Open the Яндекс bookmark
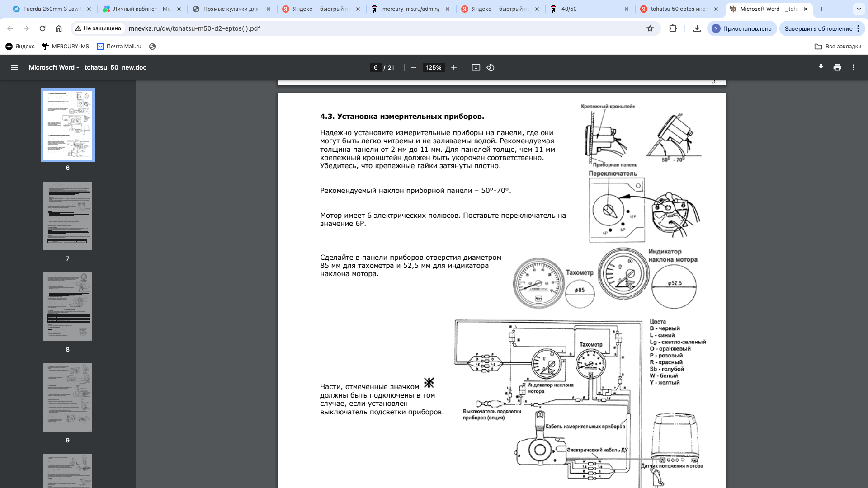The height and width of the screenshot is (488, 868). (x=20, y=47)
